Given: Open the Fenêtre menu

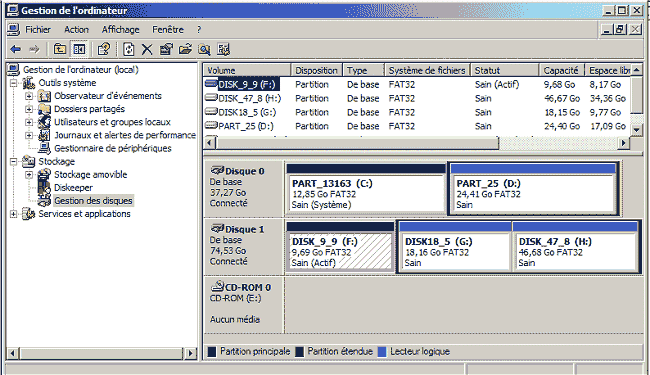Looking at the screenshot, I should click(x=168, y=29).
